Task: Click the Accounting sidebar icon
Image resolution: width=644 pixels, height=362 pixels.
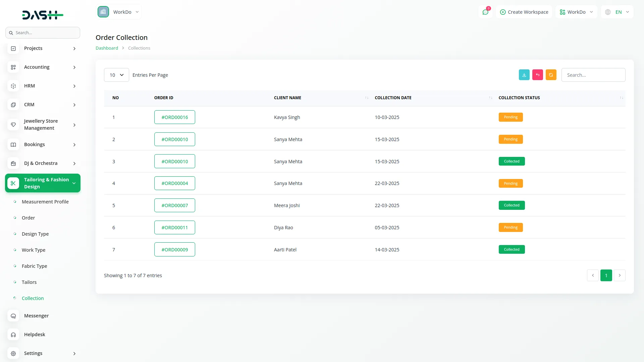Action: click(13, 67)
